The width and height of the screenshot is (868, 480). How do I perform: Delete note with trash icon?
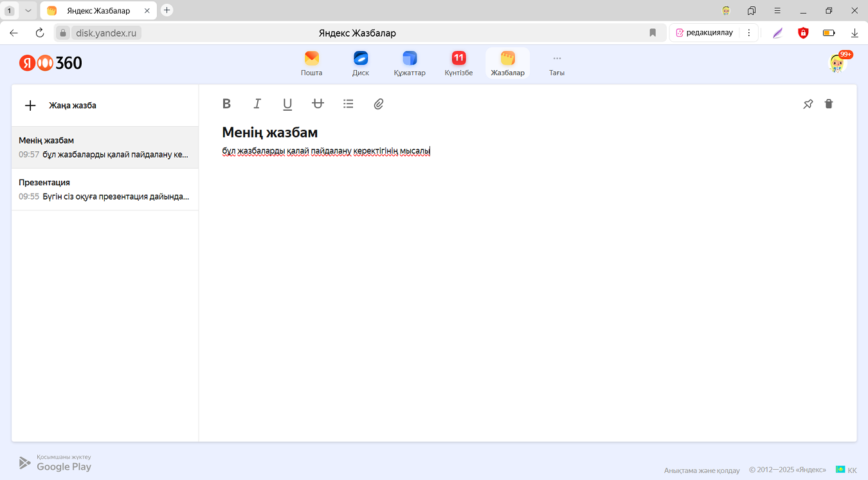829,104
